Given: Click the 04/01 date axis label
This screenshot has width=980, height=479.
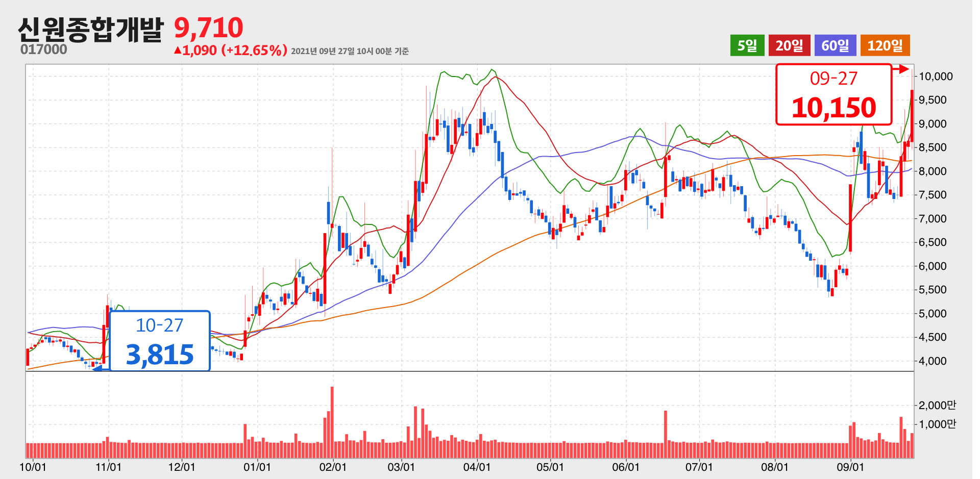Looking at the screenshot, I should pyautogui.click(x=477, y=467).
